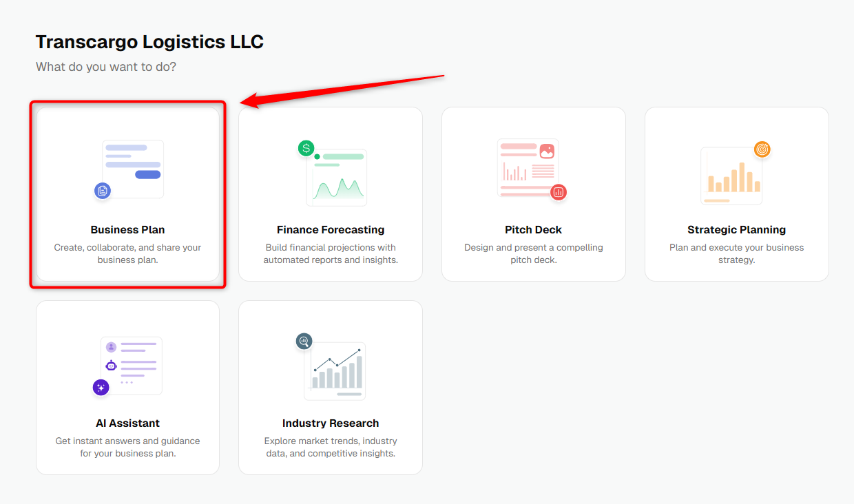
Task: Click the orange target badge icon
Action: click(x=762, y=149)
